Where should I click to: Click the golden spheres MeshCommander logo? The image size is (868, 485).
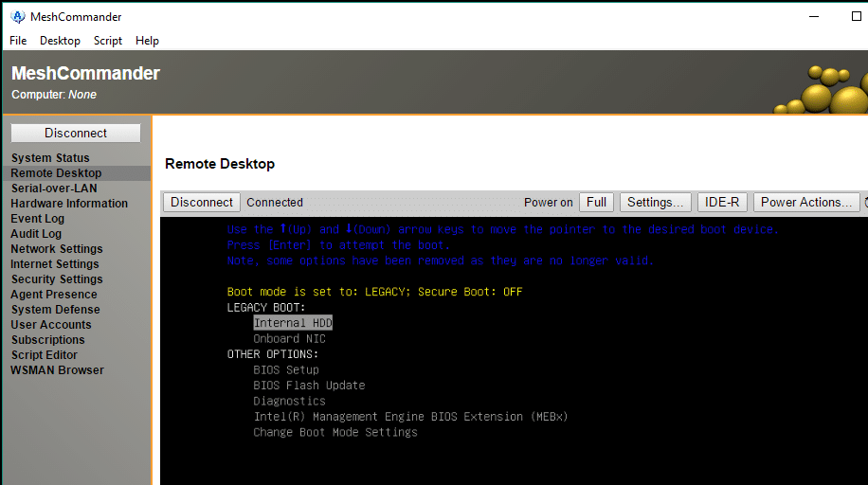click(x=824, y=89)
